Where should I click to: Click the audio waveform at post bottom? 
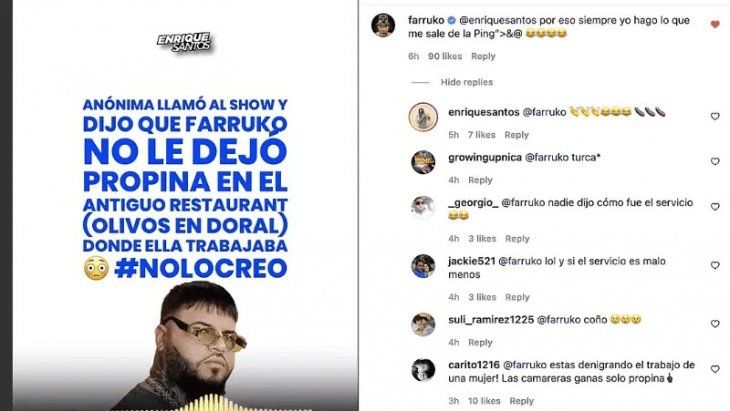click(212, 404)
